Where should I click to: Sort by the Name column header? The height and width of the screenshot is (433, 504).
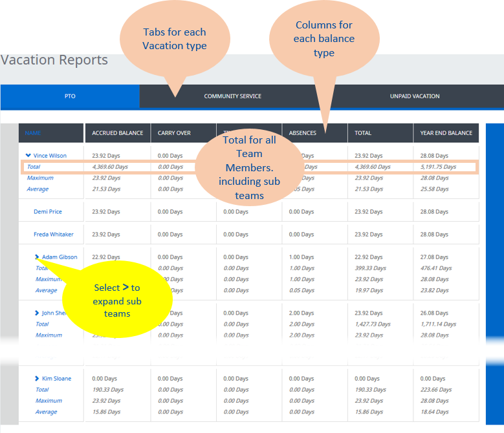tap(33, 133)
